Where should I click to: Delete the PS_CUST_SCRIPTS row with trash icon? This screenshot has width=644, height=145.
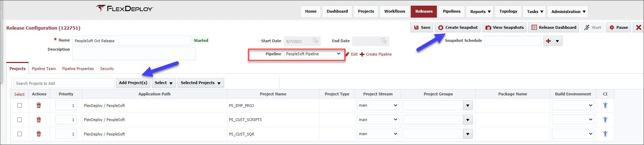tap(39, 120)
